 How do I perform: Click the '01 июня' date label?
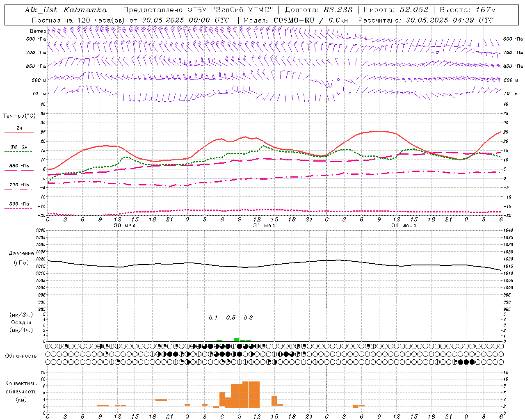404,226
